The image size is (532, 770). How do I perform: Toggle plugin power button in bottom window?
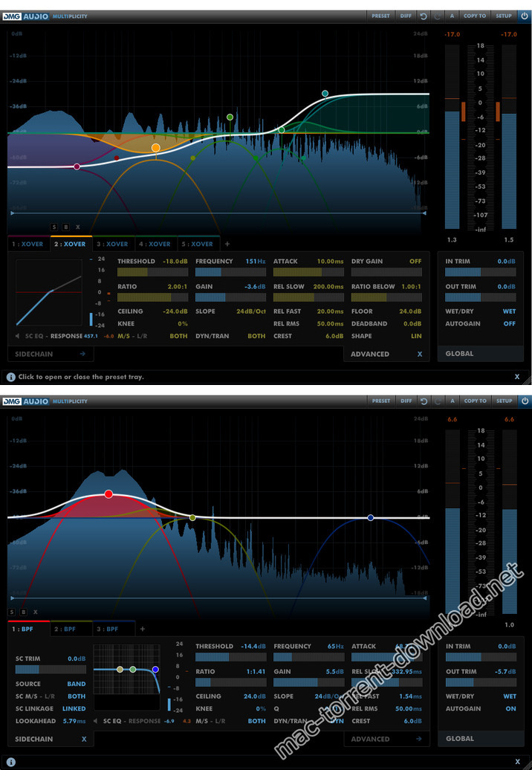pos(524,401)
